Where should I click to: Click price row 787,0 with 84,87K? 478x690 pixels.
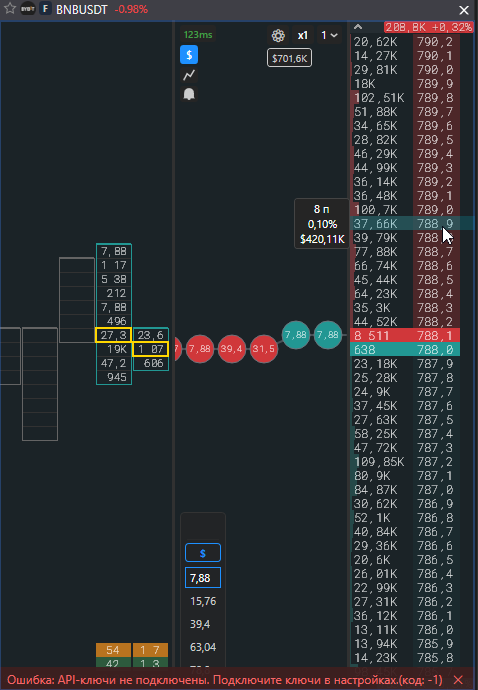405,489
